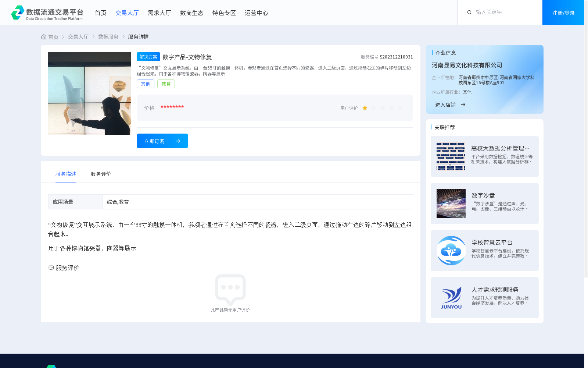Switch to the 服务描述 tab
The width and height of the screenshot is (588, 368).
coord(66,174)
